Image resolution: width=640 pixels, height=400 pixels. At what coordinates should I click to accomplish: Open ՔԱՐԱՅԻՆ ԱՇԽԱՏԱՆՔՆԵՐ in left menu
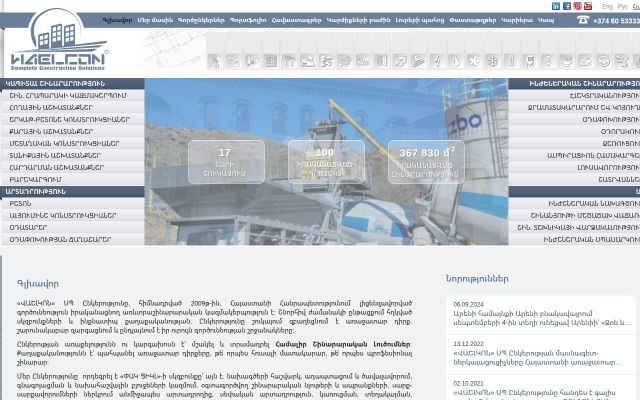pyautogui.click(x=72, y=131)
